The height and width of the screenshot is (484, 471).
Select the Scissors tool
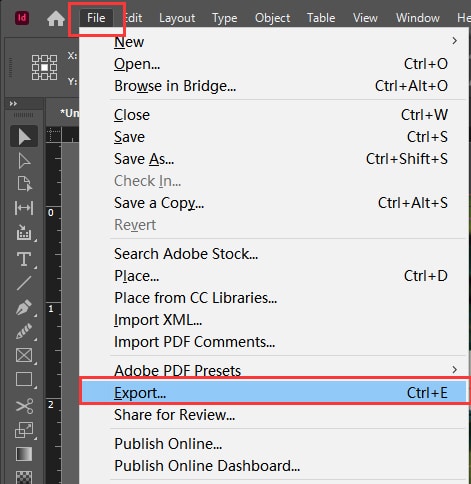24,406
